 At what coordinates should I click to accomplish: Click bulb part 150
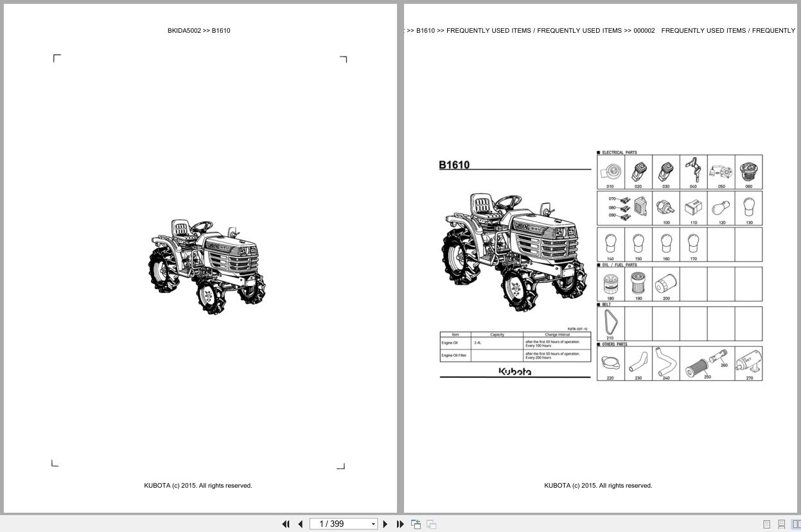(638, 244)
